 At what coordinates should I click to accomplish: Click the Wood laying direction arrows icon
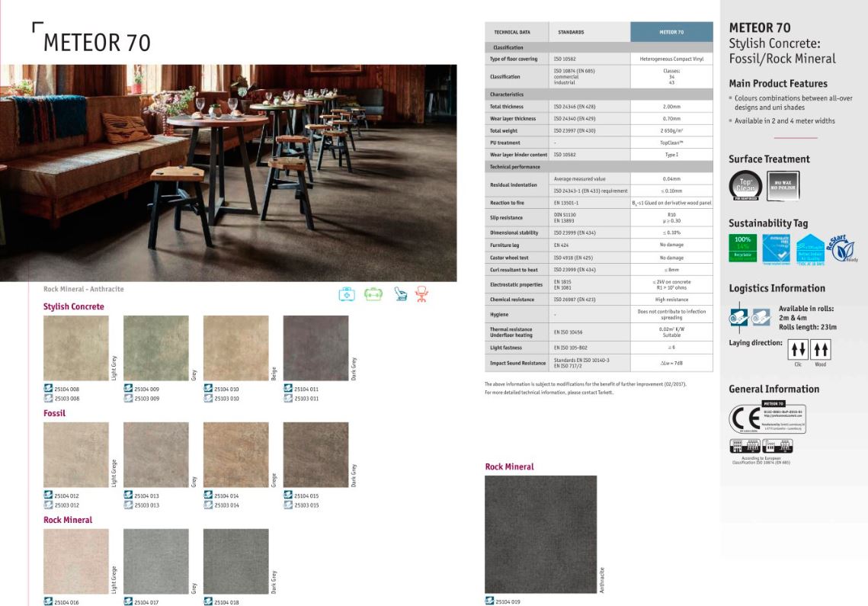coord(821,350)
